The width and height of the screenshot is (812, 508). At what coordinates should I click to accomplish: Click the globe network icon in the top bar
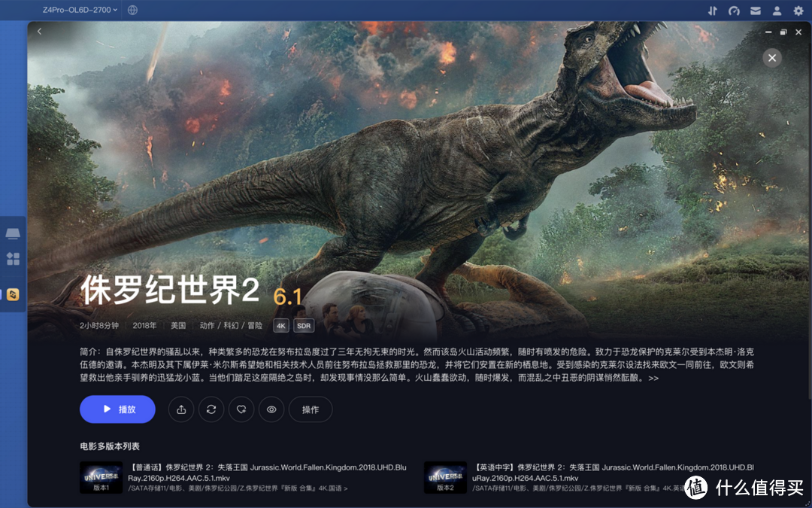[132, 10]
